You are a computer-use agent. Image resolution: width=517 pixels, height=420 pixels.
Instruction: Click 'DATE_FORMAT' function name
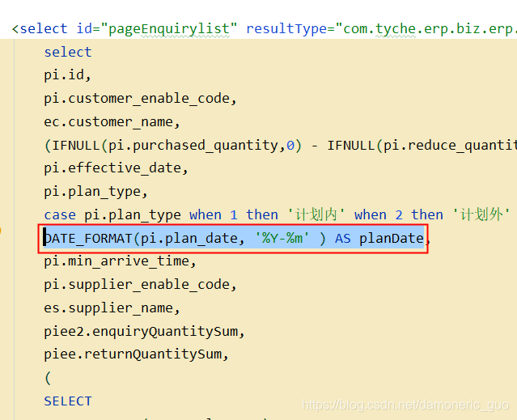pos(88,239)
